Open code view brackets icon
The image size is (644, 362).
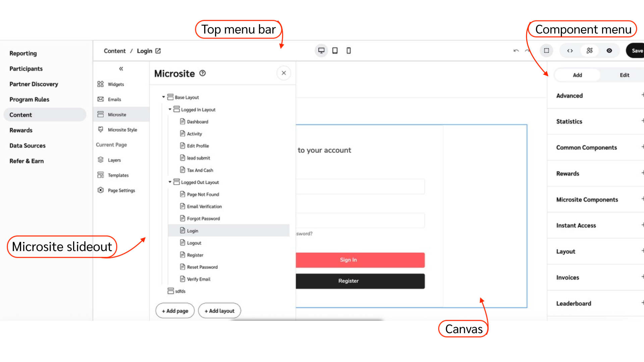click(570, 51)
